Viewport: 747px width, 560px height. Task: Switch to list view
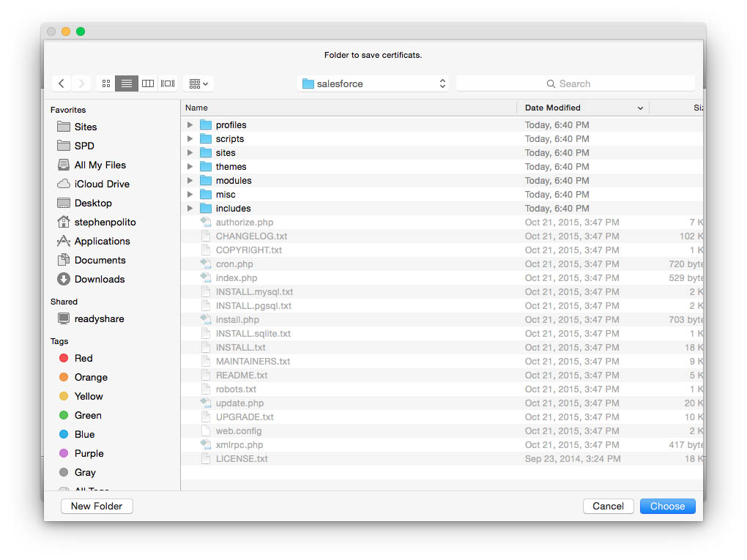point(126,83)
